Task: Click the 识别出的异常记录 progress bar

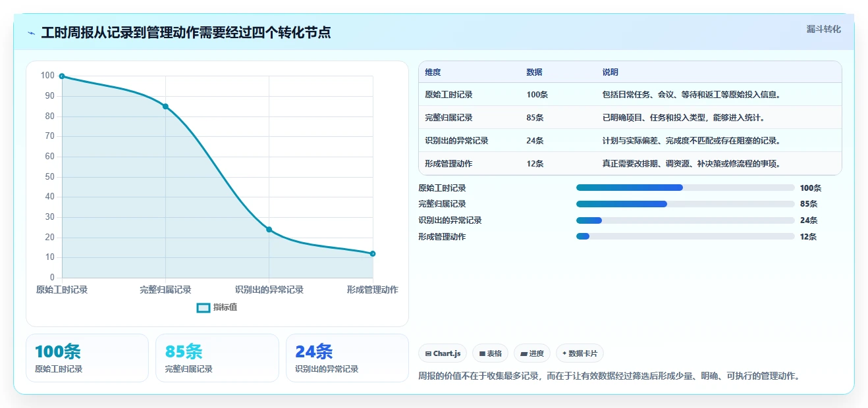Action: coord(685,220)
